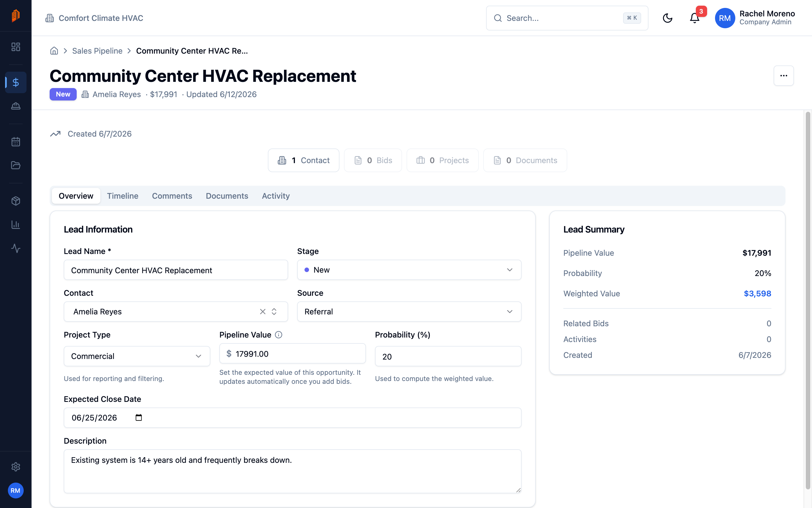This screenshot has width=812, height=508.
Task: Click the page vertical scrollbar
Action: pos(808,301)
